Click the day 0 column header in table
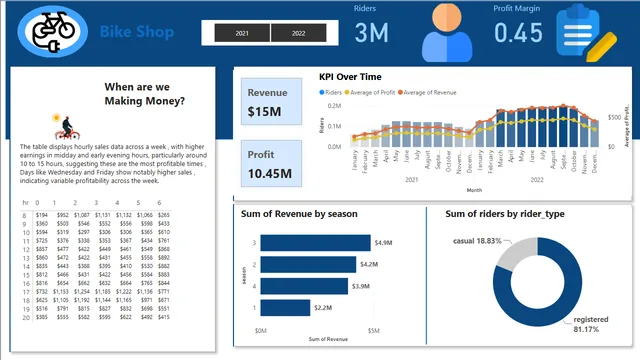The height and width of the screenshot is (360, 640). (37, 202)
